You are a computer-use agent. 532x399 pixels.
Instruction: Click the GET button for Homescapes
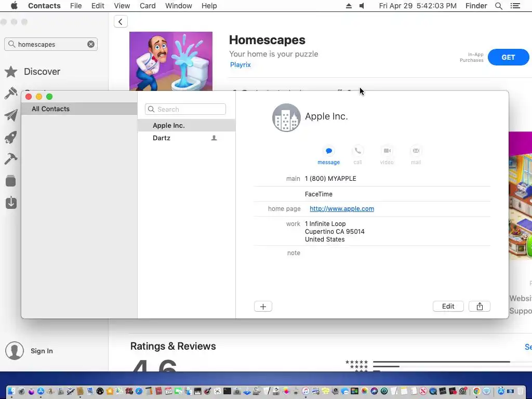[x=508, y=57]
